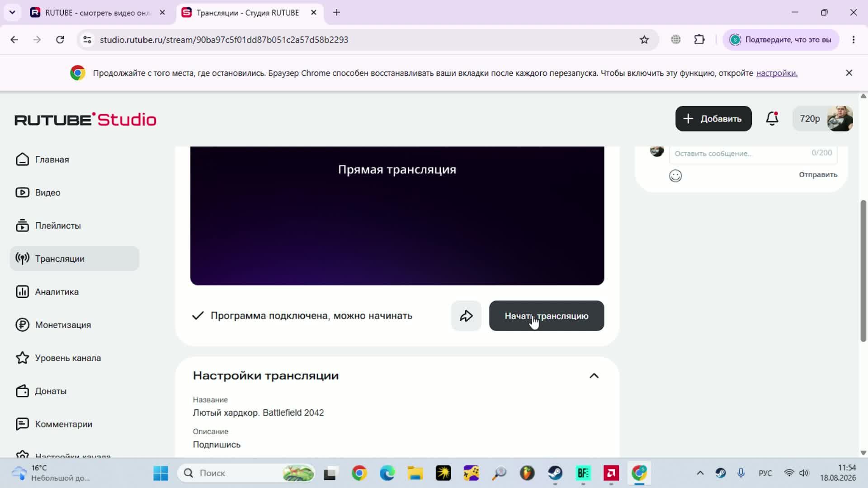Focus the Оставить сообщение chat field

tap(753, 154)
